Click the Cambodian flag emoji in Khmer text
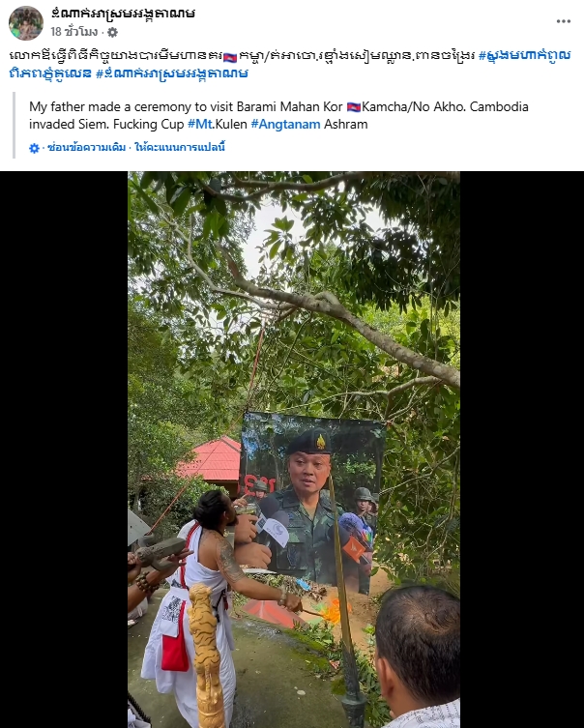Viewport: 584px width, 728px height. coord(230,57)
